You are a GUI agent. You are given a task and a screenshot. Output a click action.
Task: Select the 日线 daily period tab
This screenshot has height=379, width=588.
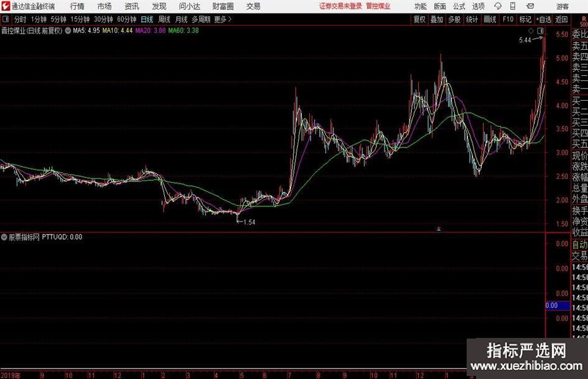[x=147, y=19]
